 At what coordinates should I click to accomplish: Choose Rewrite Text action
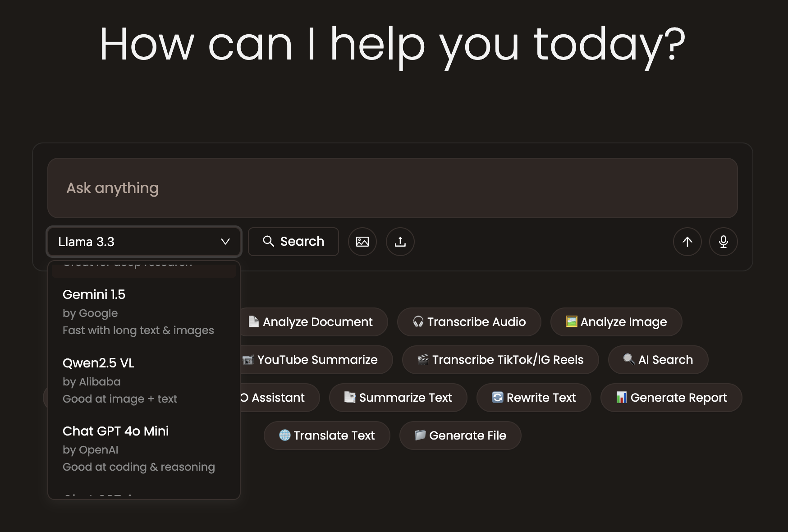click(x=533, y=398)
